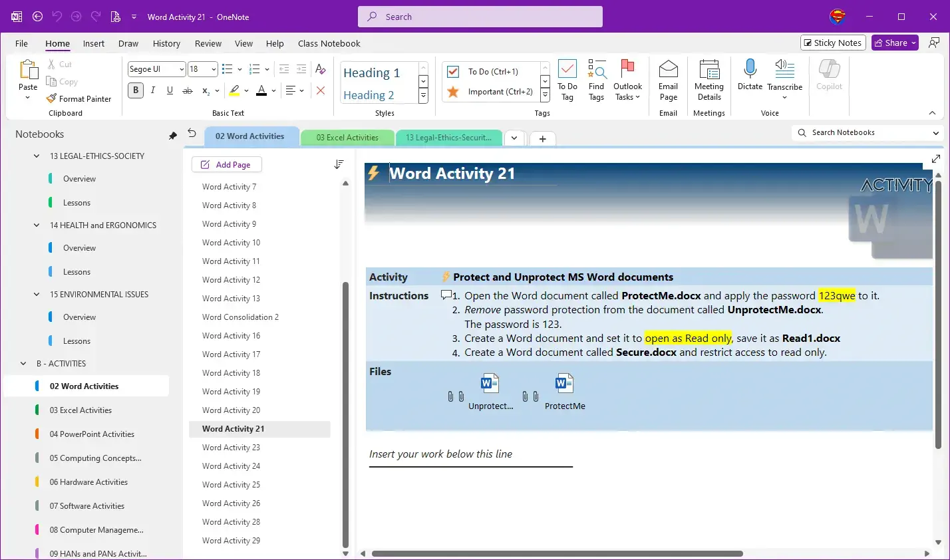Click the Format Painter icon
This screenshot has height=560, width=950.
51,98
